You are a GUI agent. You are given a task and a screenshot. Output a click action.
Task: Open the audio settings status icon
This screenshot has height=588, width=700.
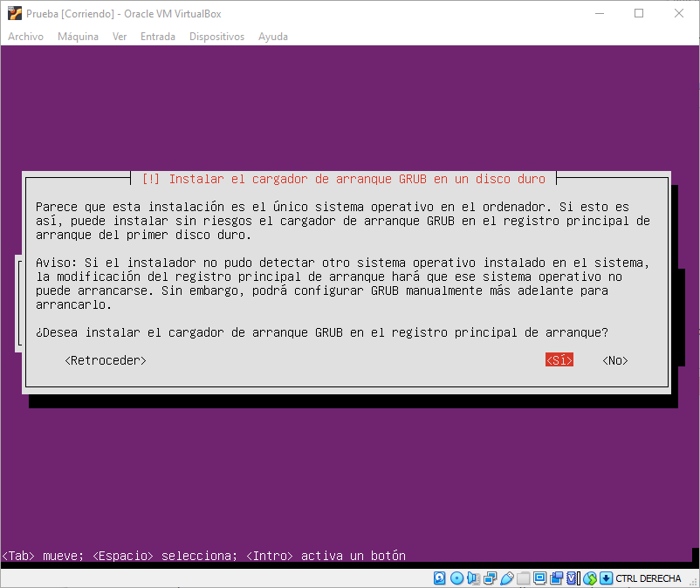473,578
